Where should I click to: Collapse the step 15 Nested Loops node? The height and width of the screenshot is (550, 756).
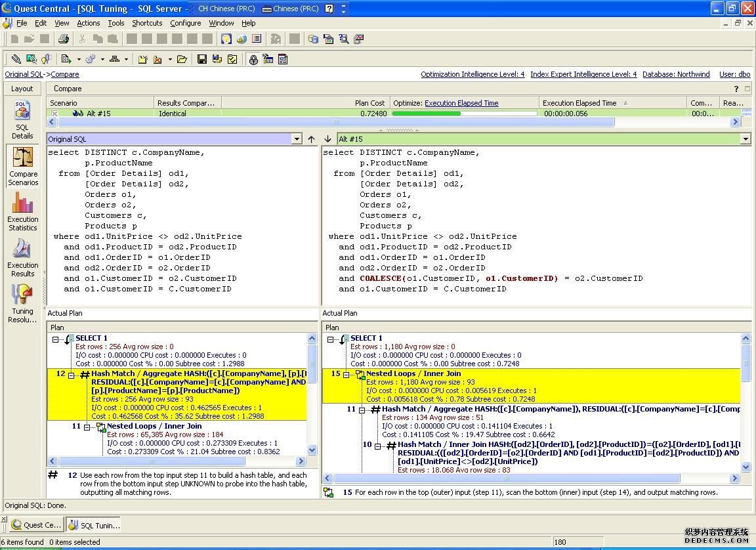pyautogui.click(x=346, y=374)
